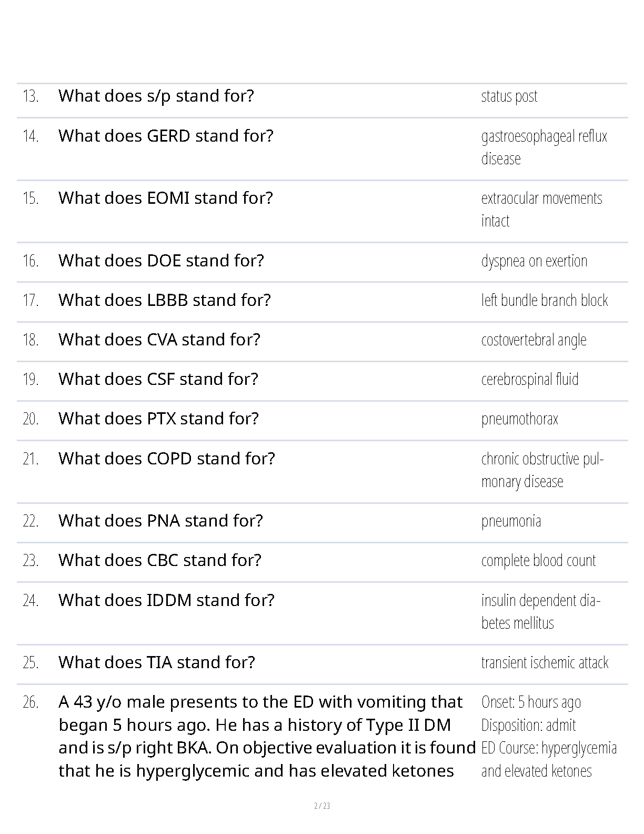Select 'left bundle branch block' text
This screenshot has width=644, height=834.
click(x=545, y=301)
